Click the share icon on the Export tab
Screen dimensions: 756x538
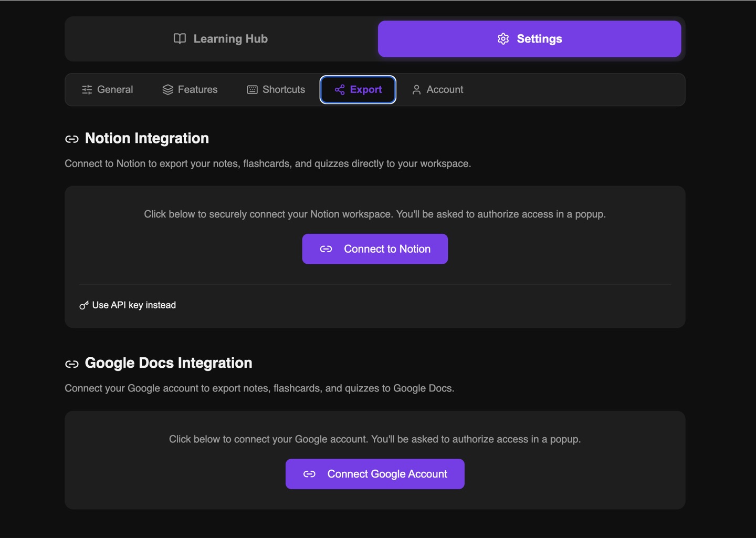pos(339,89)
